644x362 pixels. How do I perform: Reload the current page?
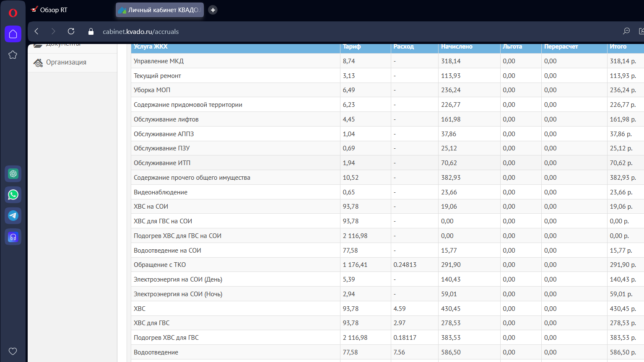71,31
